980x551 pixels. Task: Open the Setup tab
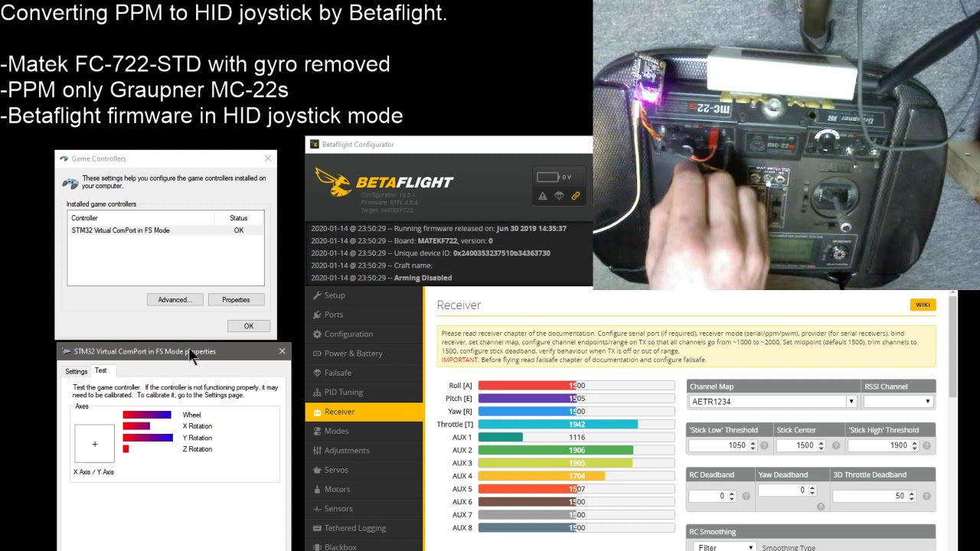pos(364,295)
